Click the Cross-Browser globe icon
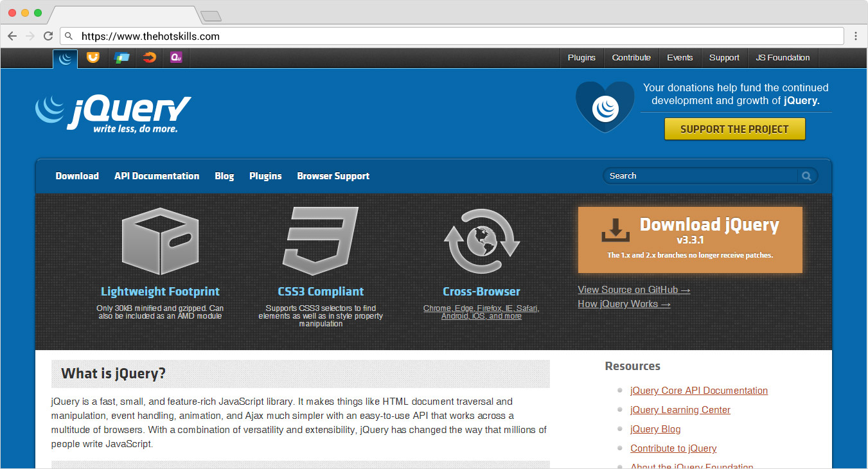Image resolution: width=868 pixels, height=469 pixels. click(482, 242)
